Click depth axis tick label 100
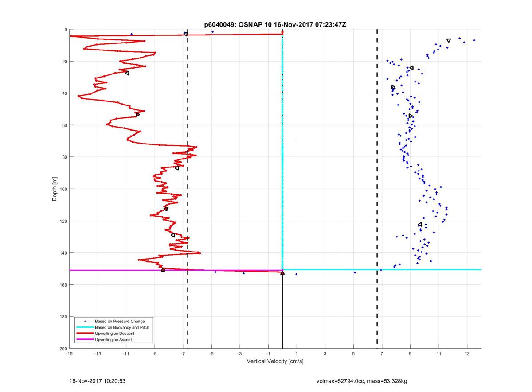 coord(63,189)
